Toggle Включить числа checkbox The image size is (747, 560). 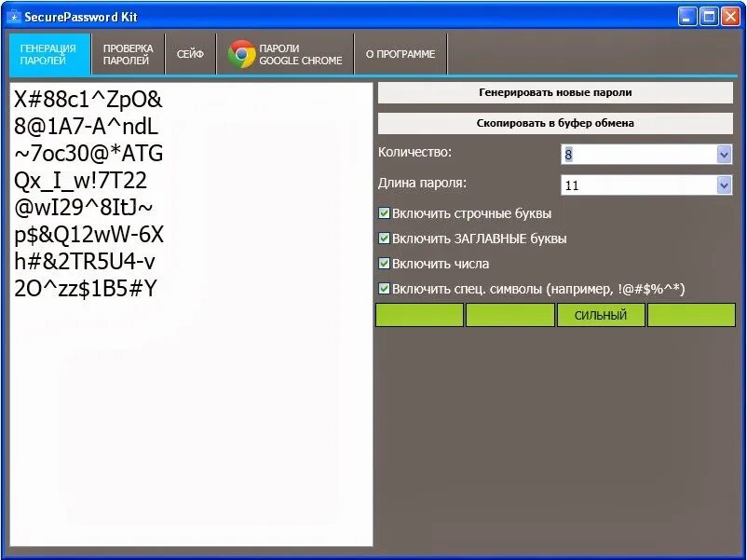pyautogui.click(x=384, y=263)
